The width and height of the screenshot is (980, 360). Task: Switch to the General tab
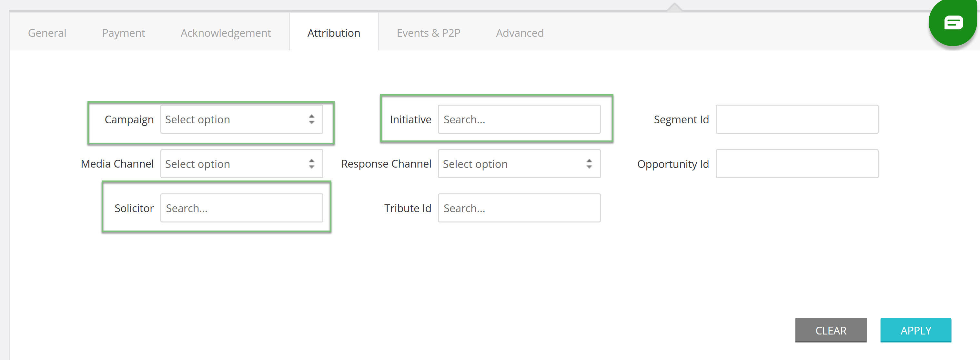coord(47,33)
